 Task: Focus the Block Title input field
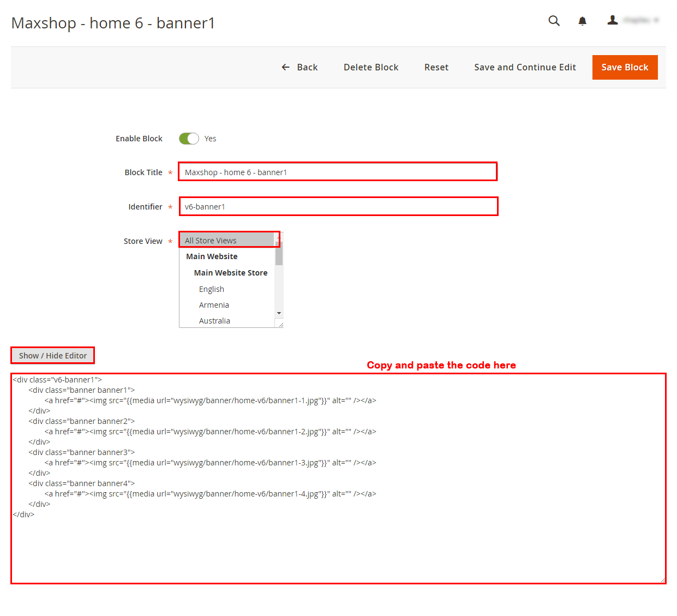tap(337, 172)
